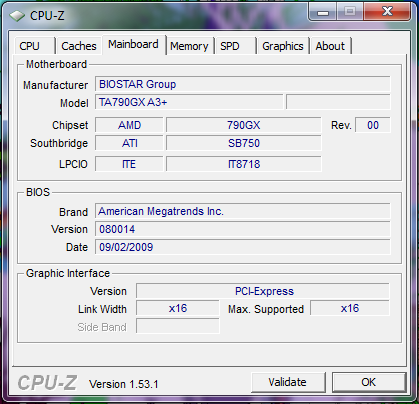Click the Southbridge label

click(59, 143)
